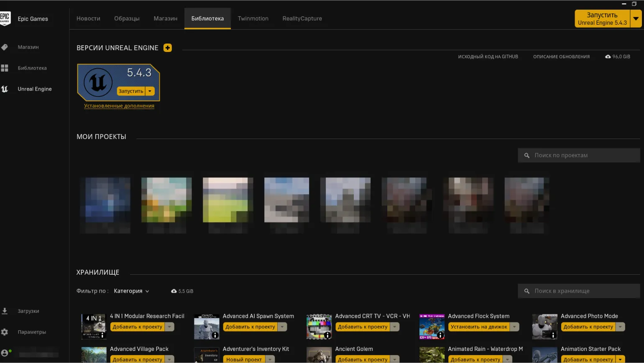Click the info icon on Advanced AI Spawn System
Screen dimensions: 644x363
point(215,335)
